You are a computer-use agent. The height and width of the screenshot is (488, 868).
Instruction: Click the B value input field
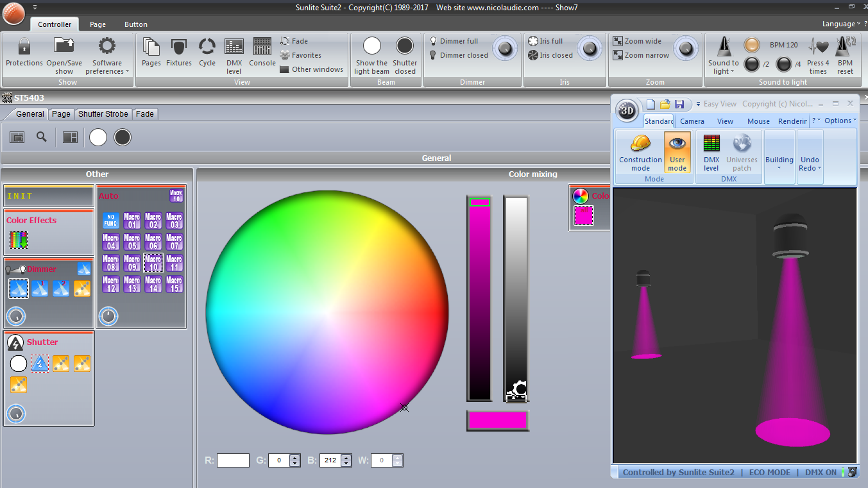[330, 460]
